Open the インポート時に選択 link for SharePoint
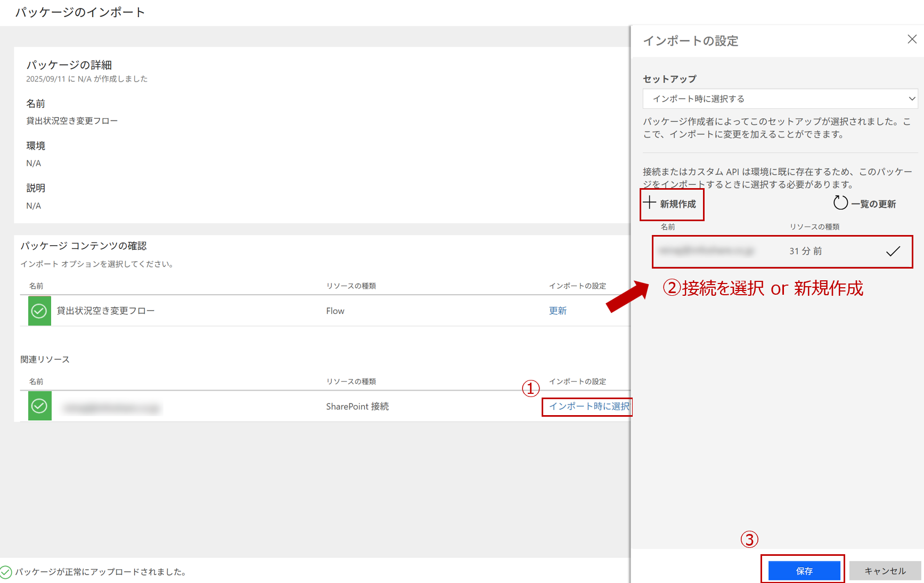924x583 pixels. click(x=589, y=406)
